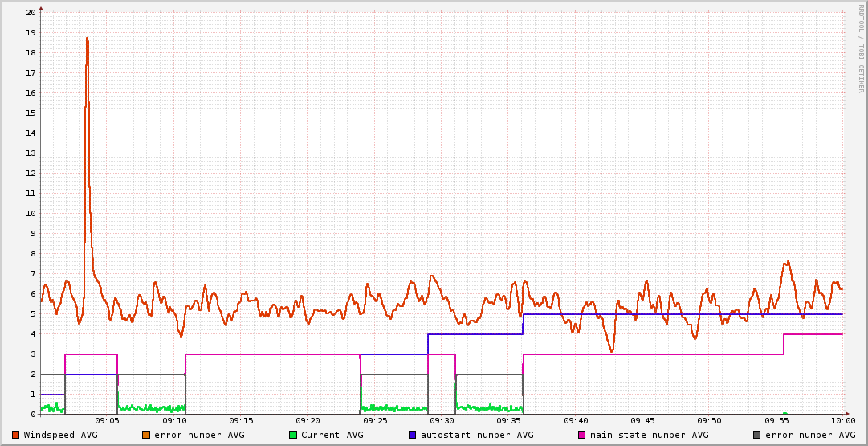Viewport: 868px width, 446px height.
Task: Click the magenta main_state_number legend swatch
Action: [x=582, y=435]
